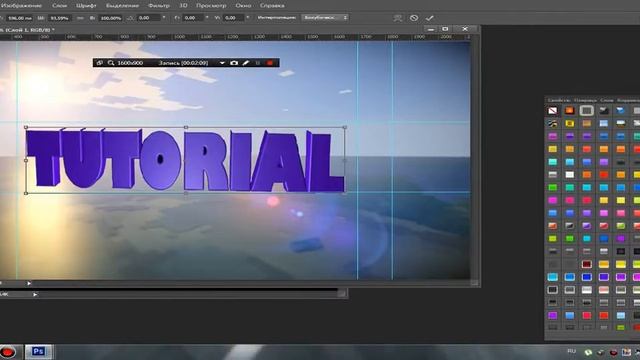Image resolution: width=640 pixels, height=360 pixels.
Task: Click the status bar arrow below the canvas
Action: click(x=29, y=283)
